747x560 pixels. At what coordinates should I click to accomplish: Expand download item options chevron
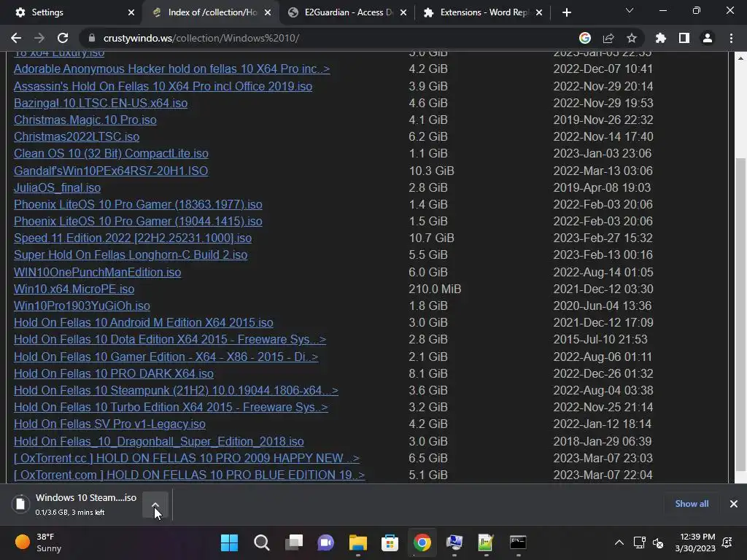pos(155,505)
